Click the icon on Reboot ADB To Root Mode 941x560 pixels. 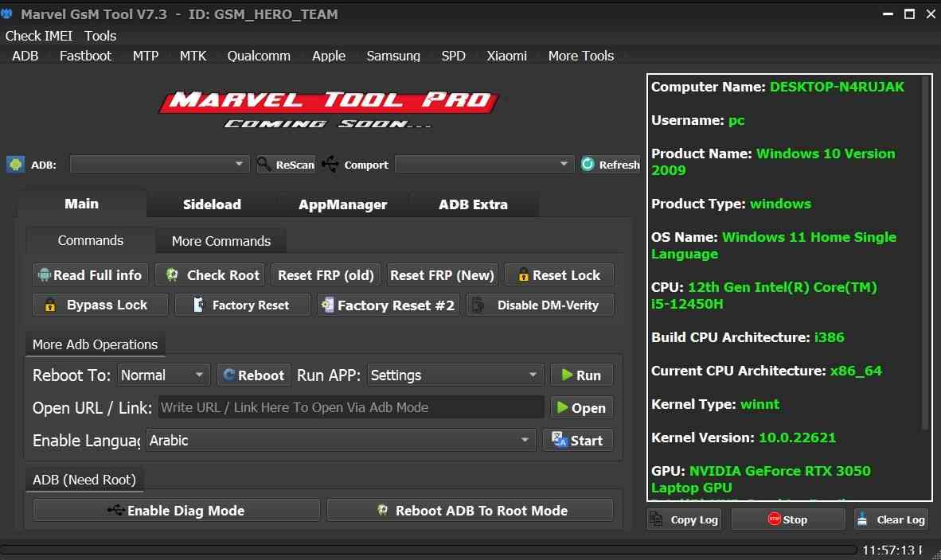[382, 510]
